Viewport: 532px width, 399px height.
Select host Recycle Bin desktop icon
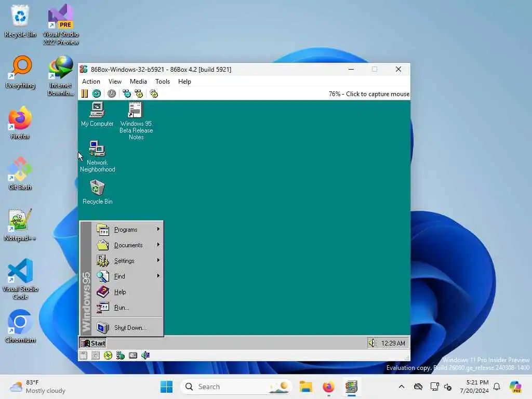pyautogui.click(x=20, y=21)
